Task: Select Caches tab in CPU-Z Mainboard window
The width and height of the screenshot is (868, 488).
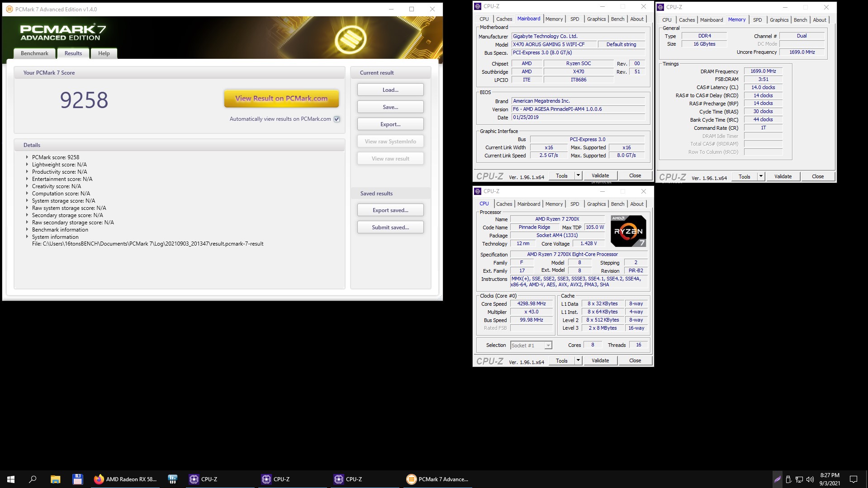Action: [x=504, y=19]
